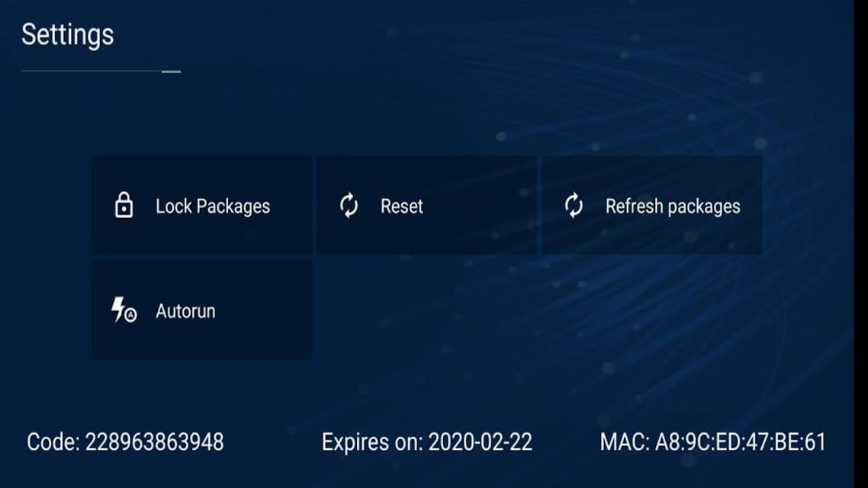Click the short highlighted underline segment under Settings
This screenshot has width=868, height=488.
coord(171,72)
